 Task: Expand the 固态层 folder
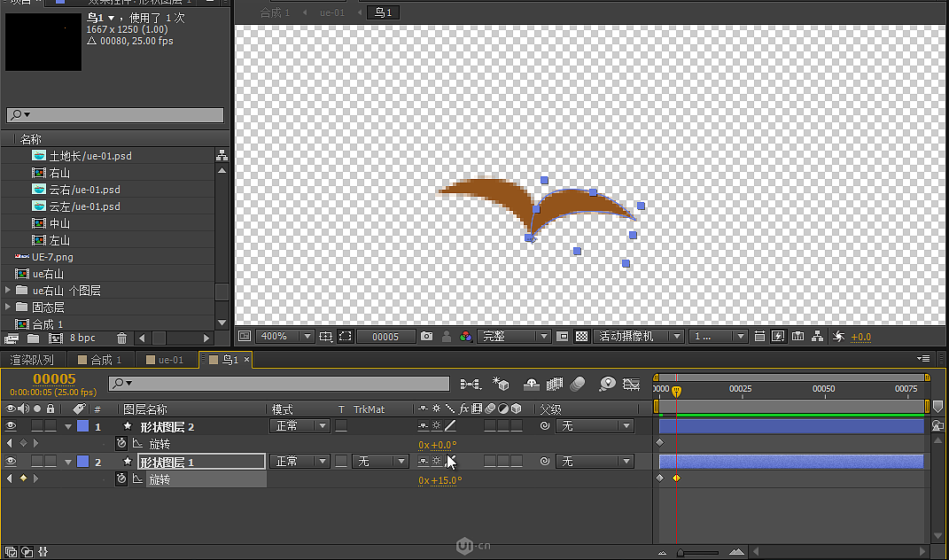point(8,307)
